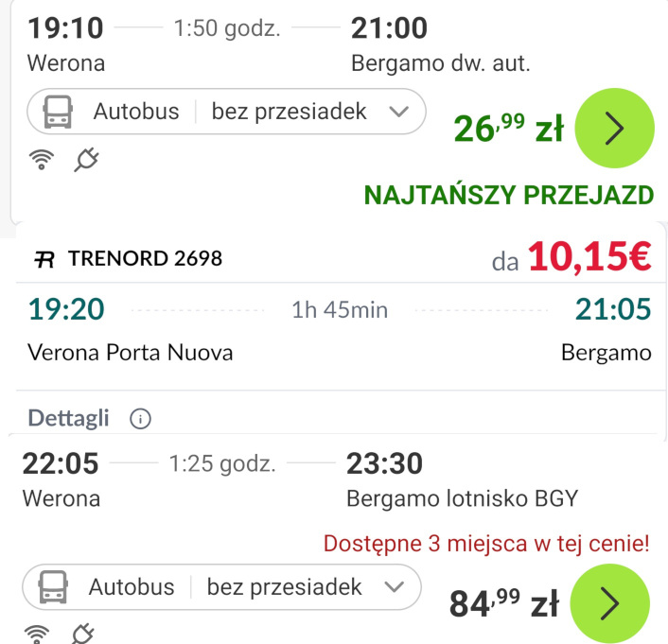Expand the 22:05 bus details chevron
The image size is (668, 644).
(394, 587)
